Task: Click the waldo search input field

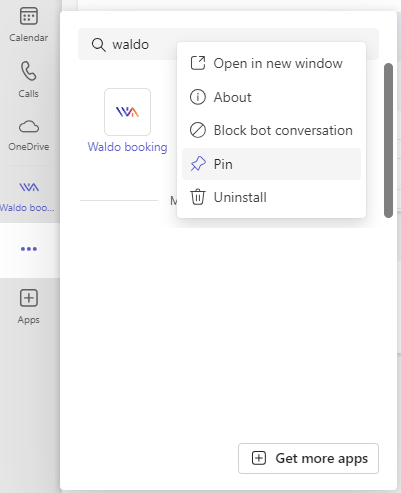Action: click(x=228, y=44)
